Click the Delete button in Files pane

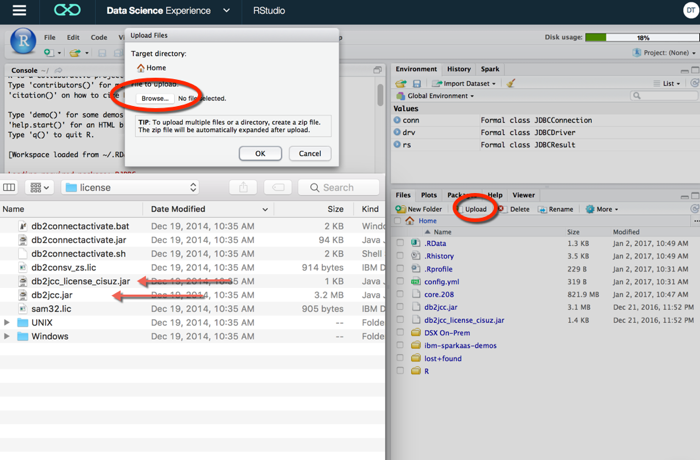(514, 209)
